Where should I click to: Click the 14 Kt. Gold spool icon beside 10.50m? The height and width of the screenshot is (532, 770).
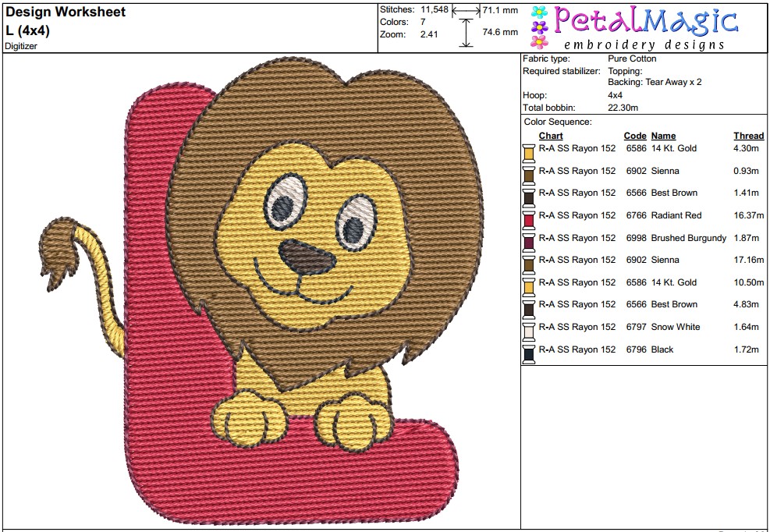tap(529, 286)
